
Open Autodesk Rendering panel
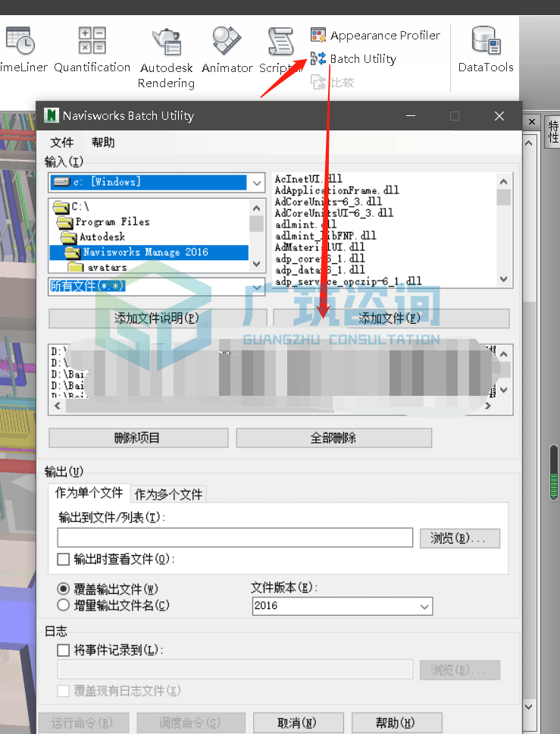tap(166, 58)
